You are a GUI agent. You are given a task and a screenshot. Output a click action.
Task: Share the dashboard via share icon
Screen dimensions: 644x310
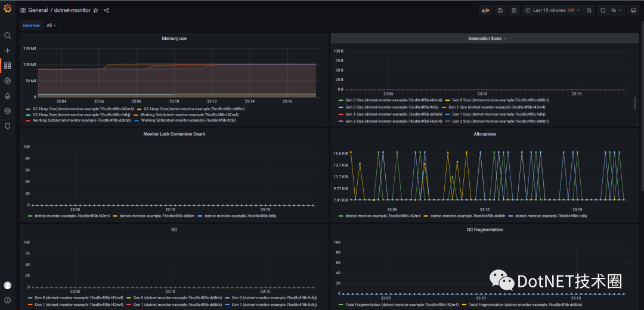(106, 10)
